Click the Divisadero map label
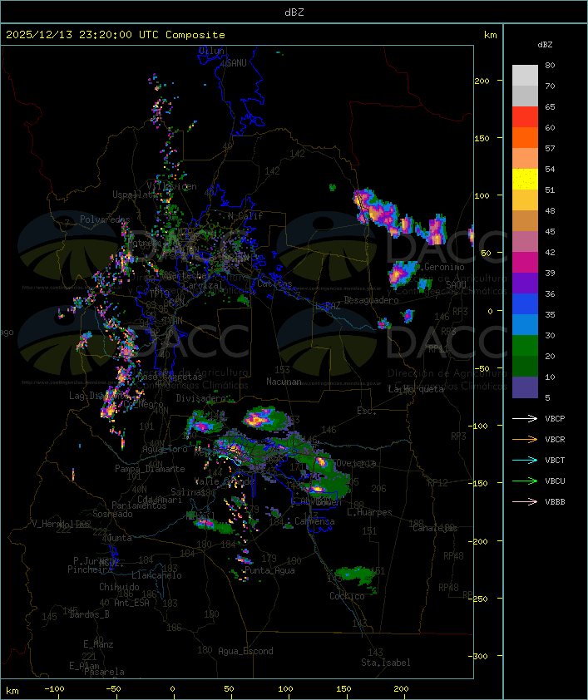This screenshot has width=588, height=700. point(200,397)
